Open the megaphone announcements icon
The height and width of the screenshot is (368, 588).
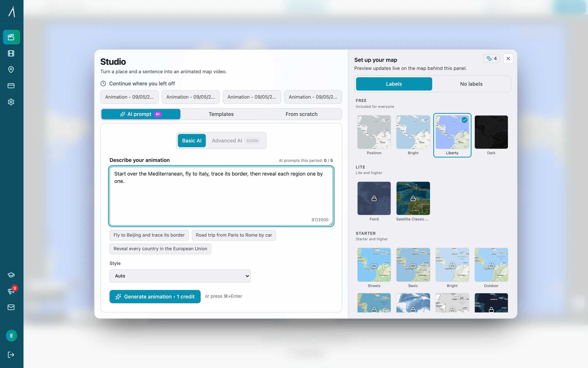(x=11, y=291)
